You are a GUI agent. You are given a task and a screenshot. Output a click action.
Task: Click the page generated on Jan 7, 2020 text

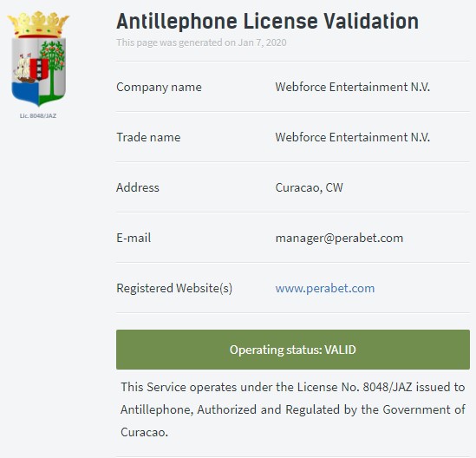(x=201, y=43)
